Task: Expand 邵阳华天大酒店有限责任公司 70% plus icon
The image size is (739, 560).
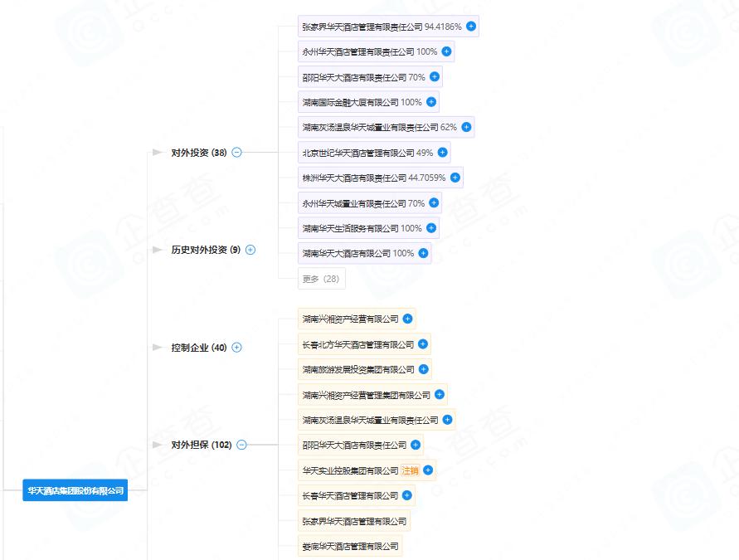Action: point(435,76)
